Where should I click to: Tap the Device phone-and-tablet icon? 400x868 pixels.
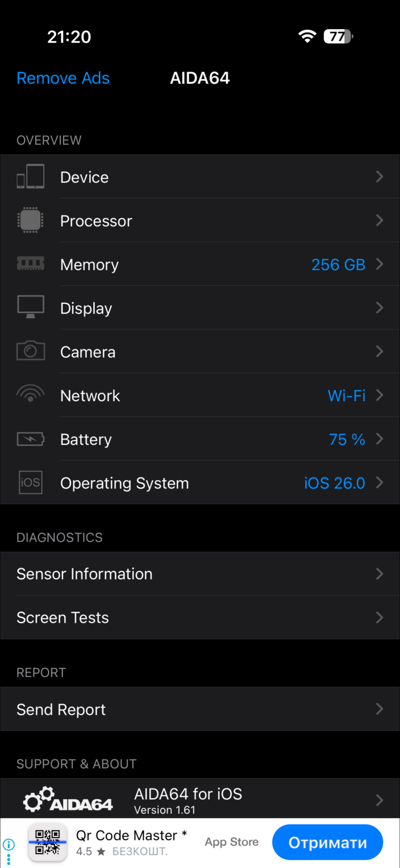[x=31, y=177]
